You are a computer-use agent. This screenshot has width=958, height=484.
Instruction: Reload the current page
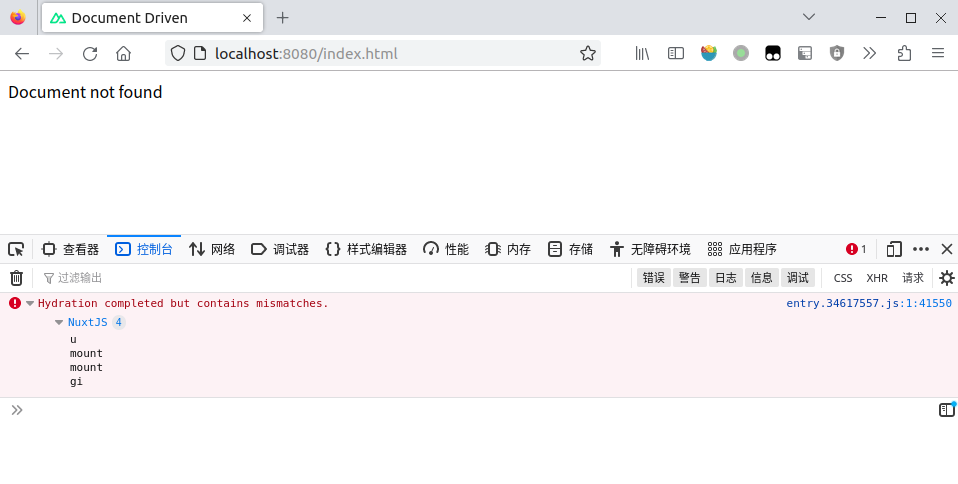[90, 54]
